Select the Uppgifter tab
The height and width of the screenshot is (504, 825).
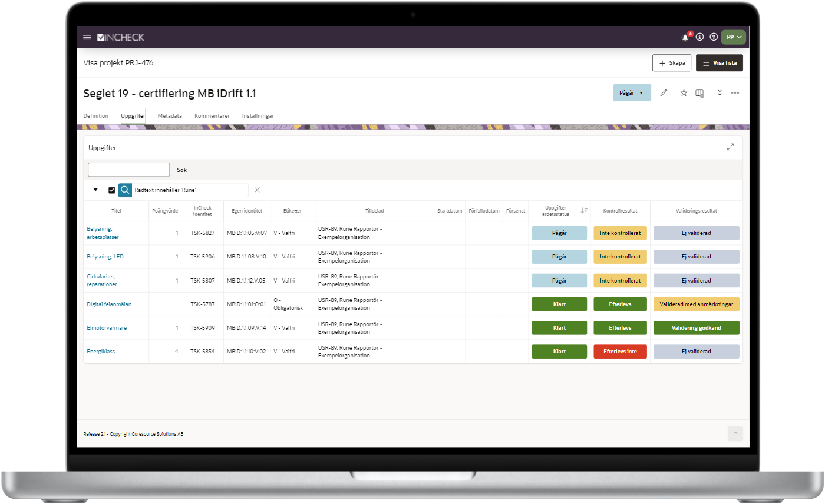(x=133, y=116)
